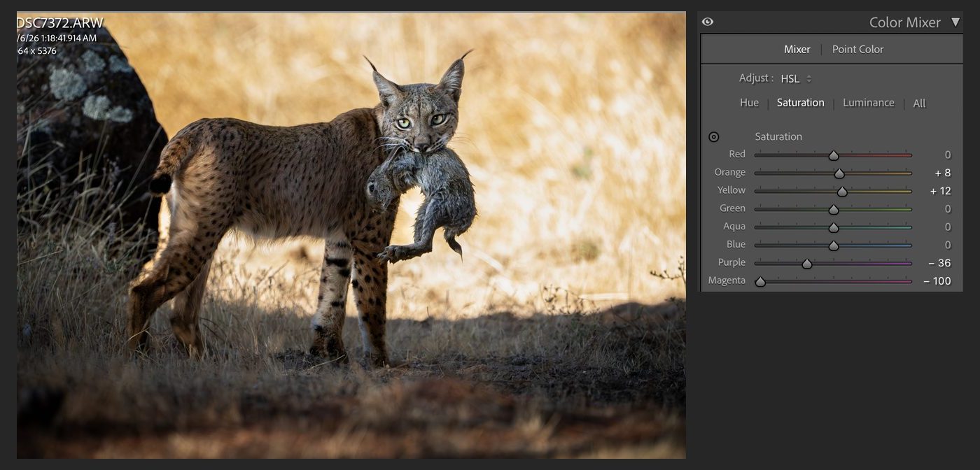
Task: Switch to the Point Color tab
Action: click(857, 49)
